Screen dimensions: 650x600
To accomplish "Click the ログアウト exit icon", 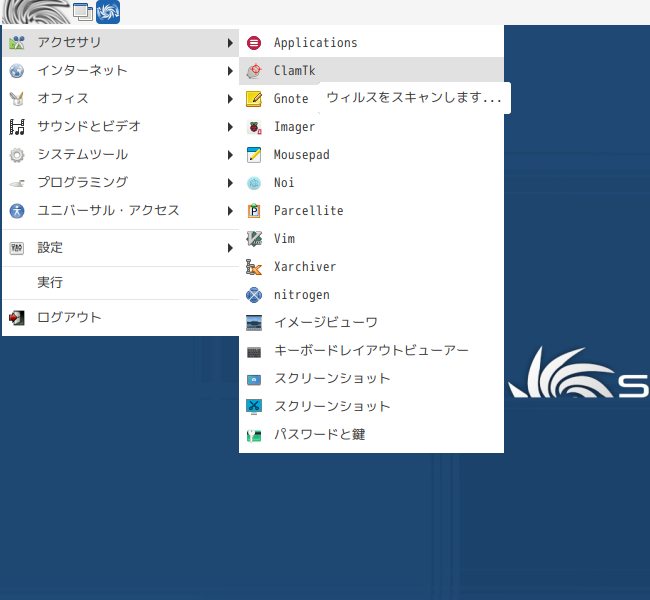I will point(17,318).
